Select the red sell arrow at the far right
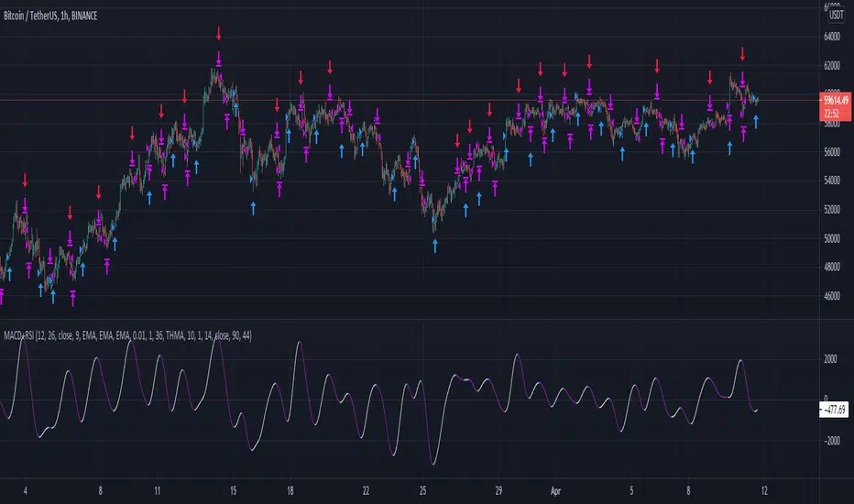The height and width of the screenshot is (504, 854). pos(742,53)
